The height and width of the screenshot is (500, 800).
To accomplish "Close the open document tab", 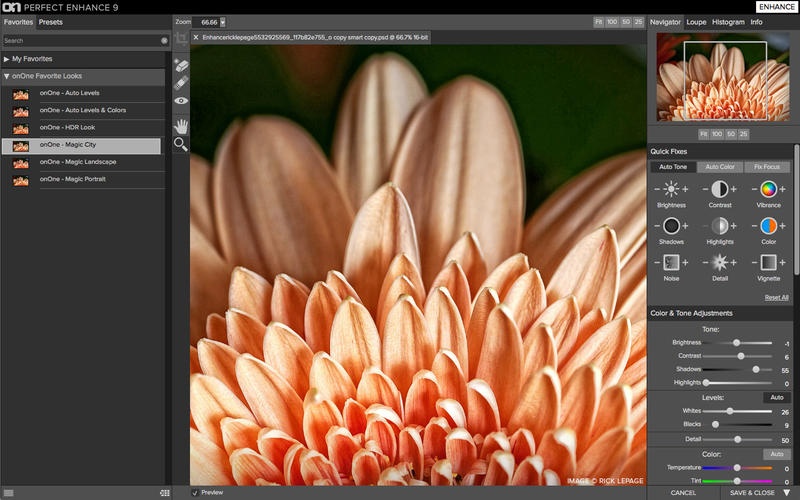I will pyautogui.click(x=196, y=37).
